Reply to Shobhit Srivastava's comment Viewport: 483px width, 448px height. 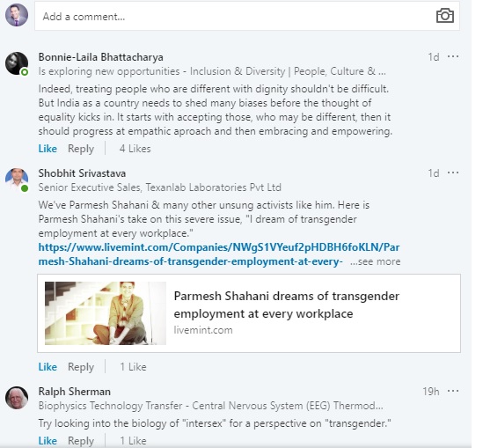click(81, 367)
